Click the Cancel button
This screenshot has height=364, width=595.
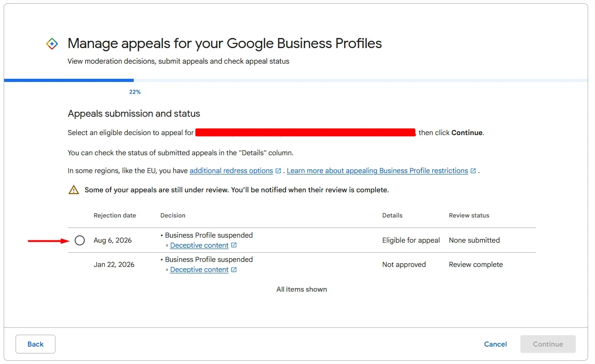tap(496, 344)
